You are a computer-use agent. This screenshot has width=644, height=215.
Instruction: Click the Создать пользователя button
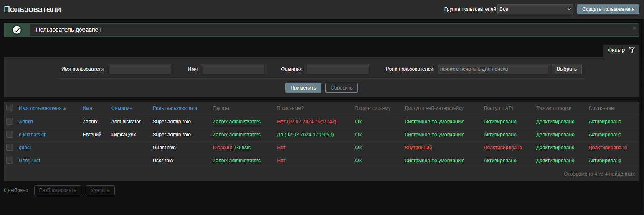tap(608, 9)
